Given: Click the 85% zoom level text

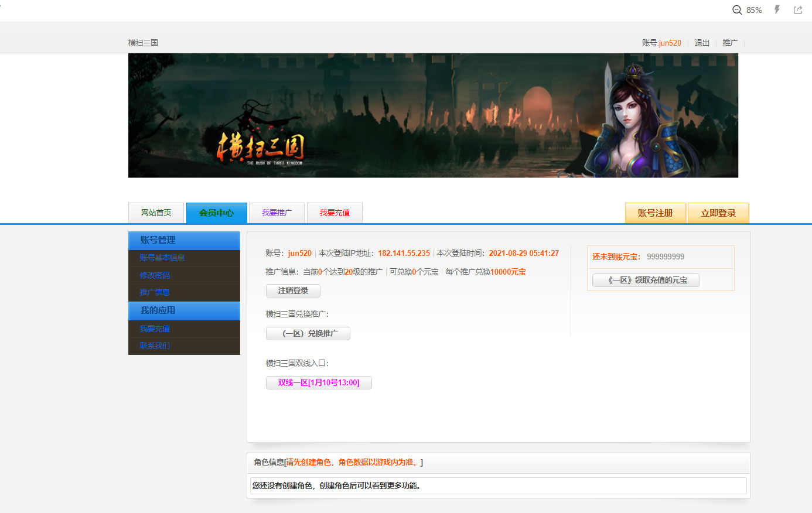Looking at the screenshot, I should coord(754,10).
